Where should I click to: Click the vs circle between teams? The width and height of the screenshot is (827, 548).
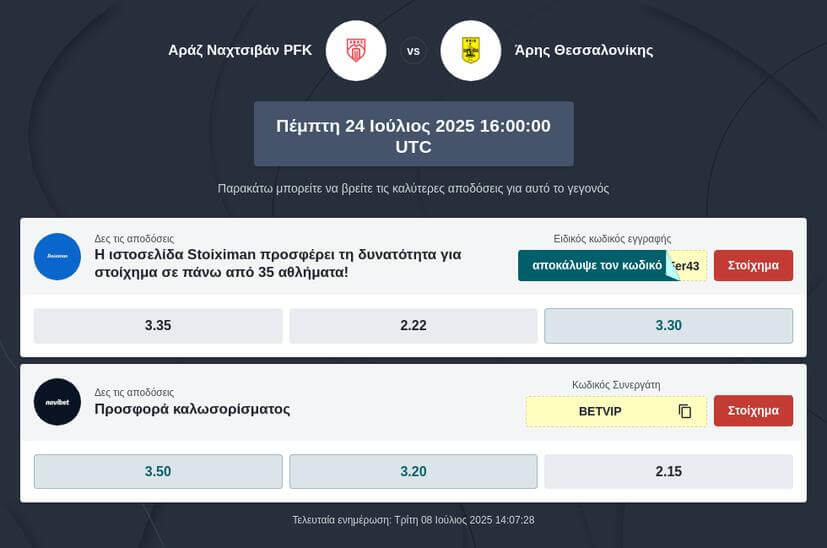414,51
